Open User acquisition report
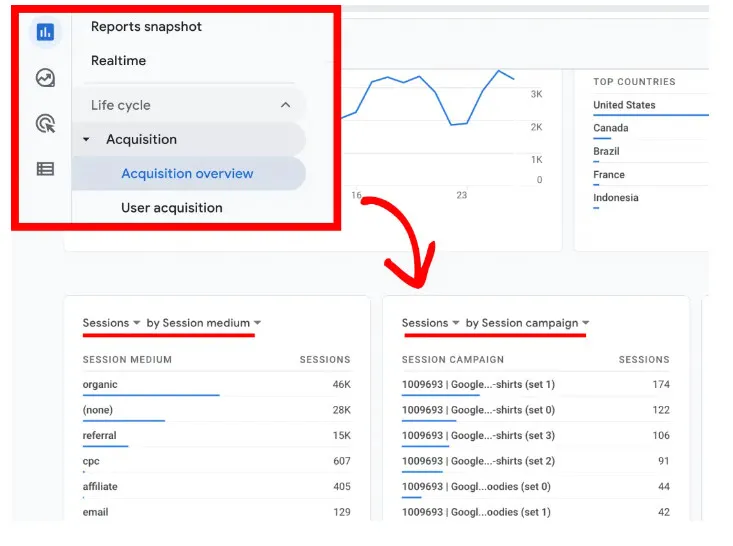The width and height of the screenshot is (733, 546). click(x=172, y=208)
